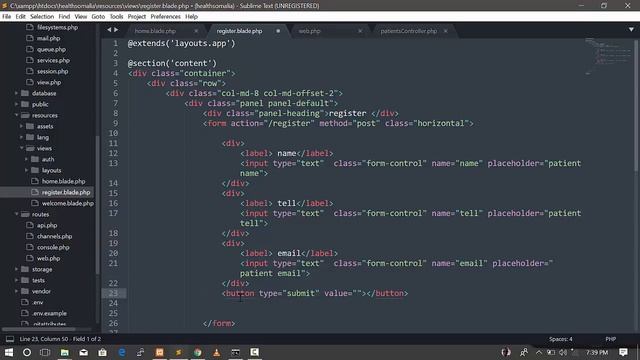
Task: Open the Windows Start menu
Action: tap(9, 352)
